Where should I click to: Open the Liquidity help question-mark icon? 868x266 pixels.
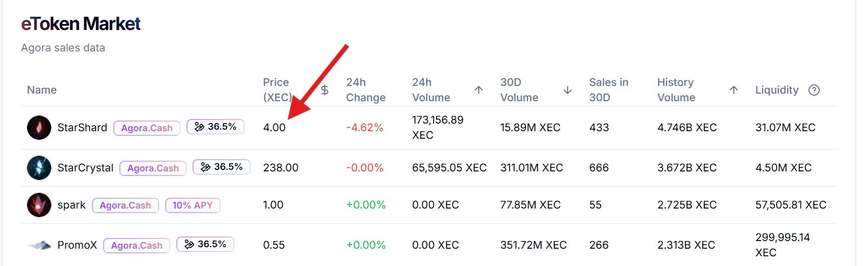(814, 90)
